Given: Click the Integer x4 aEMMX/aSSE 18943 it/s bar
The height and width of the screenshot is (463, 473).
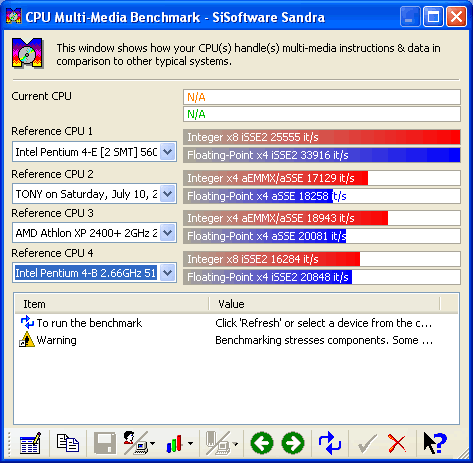Looking at the screenshot, I should point(322,218).
